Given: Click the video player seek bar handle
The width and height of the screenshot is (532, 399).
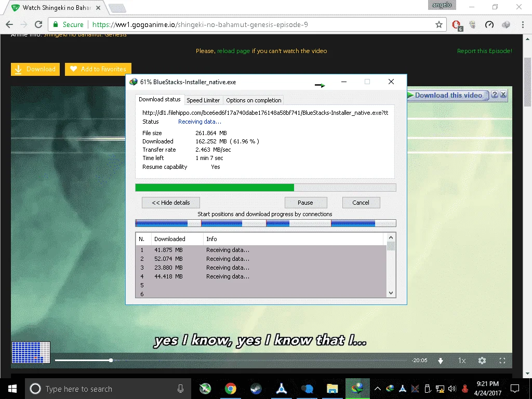Looking at the screenshot, I should point(111,361).
